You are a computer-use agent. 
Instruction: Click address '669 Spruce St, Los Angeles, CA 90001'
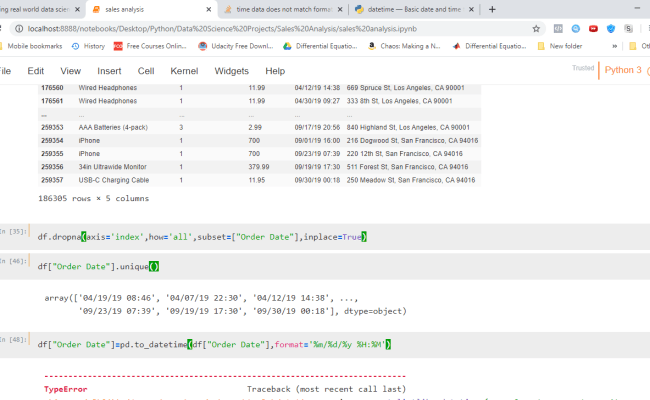coord(405,88)
